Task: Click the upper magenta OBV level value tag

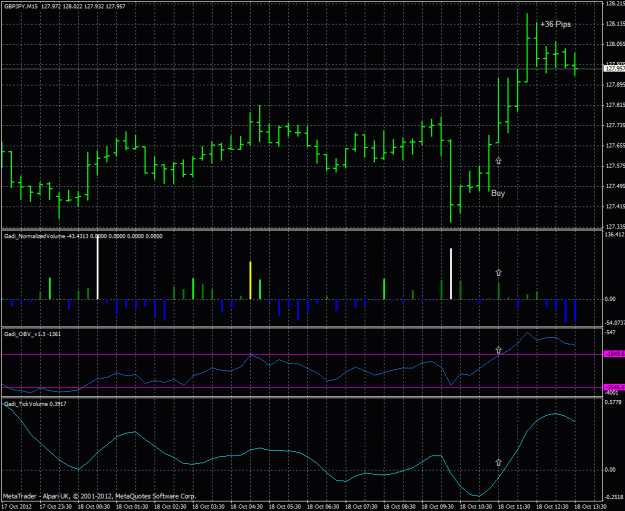Action: [615, 354]
